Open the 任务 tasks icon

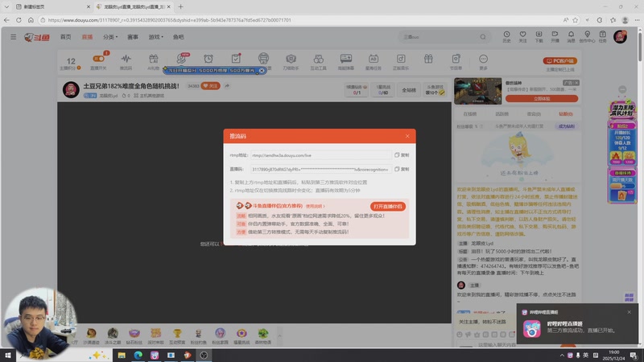point(602,36)
